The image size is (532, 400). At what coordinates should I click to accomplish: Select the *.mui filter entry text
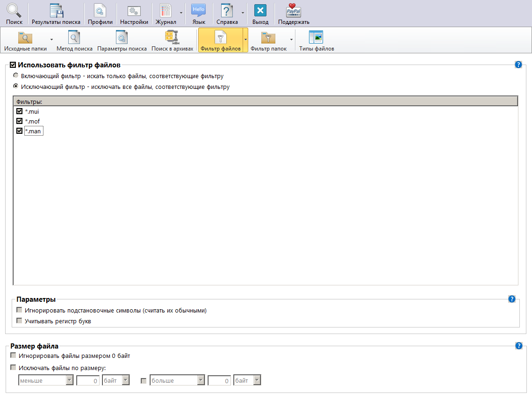point(32,111)
